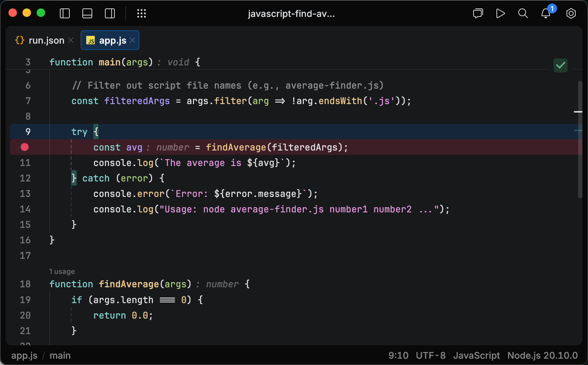Run the project with the play icon

click(500, 13)
